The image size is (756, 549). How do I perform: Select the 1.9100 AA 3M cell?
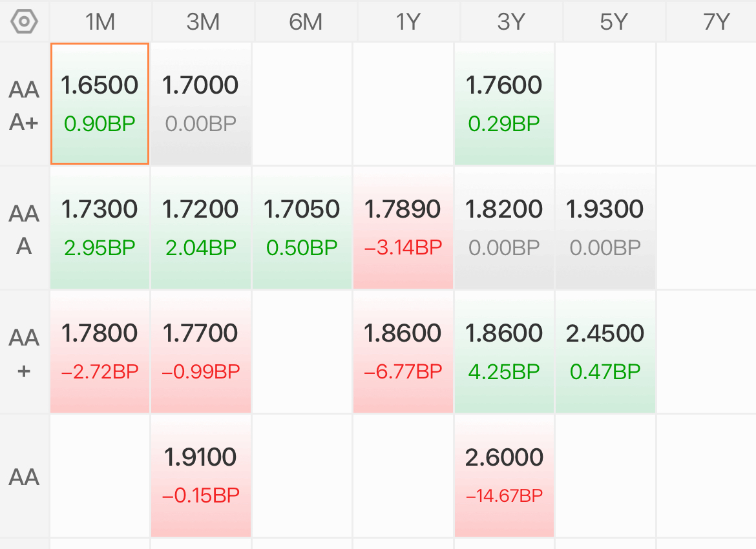pyautogui.click(x=201, y=476)
